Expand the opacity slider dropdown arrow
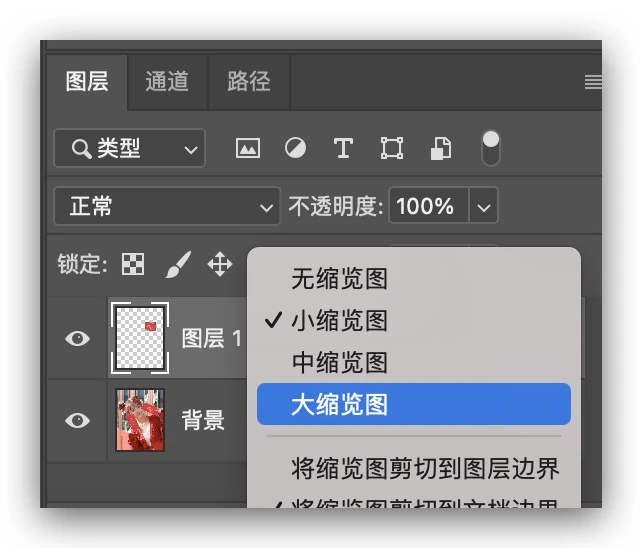 click(x=484, y=207)
